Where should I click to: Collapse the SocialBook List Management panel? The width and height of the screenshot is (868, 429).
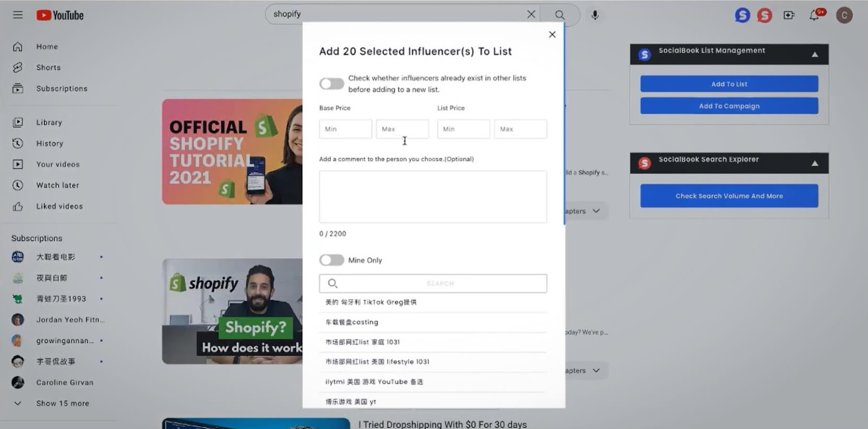(815, 54)
